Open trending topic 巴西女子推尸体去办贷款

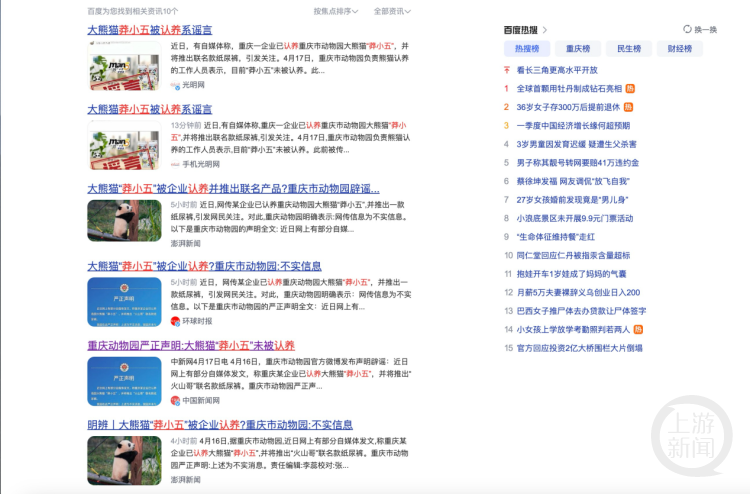click(x=581, y=311)
